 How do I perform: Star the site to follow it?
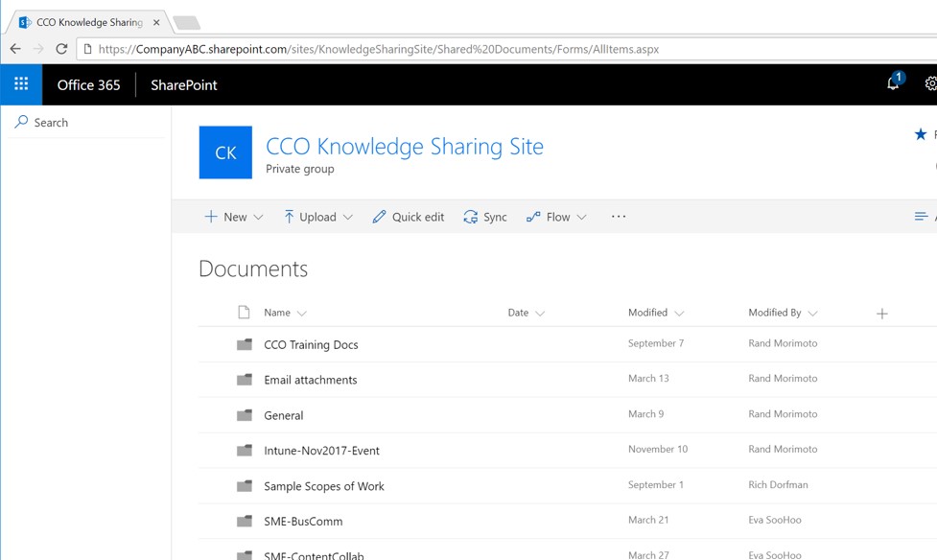click(919, 134)
